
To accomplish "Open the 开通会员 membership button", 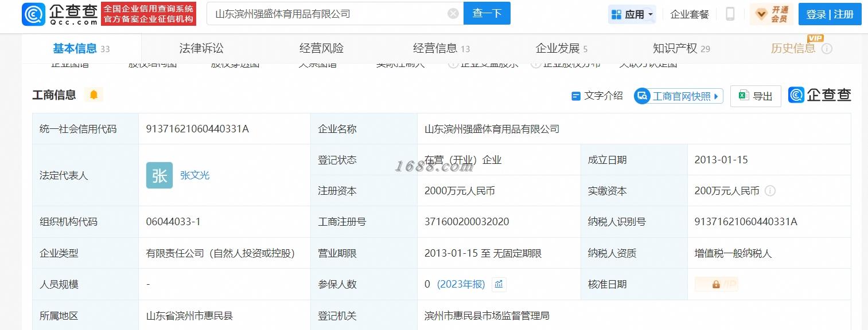I will click(772, 14).
